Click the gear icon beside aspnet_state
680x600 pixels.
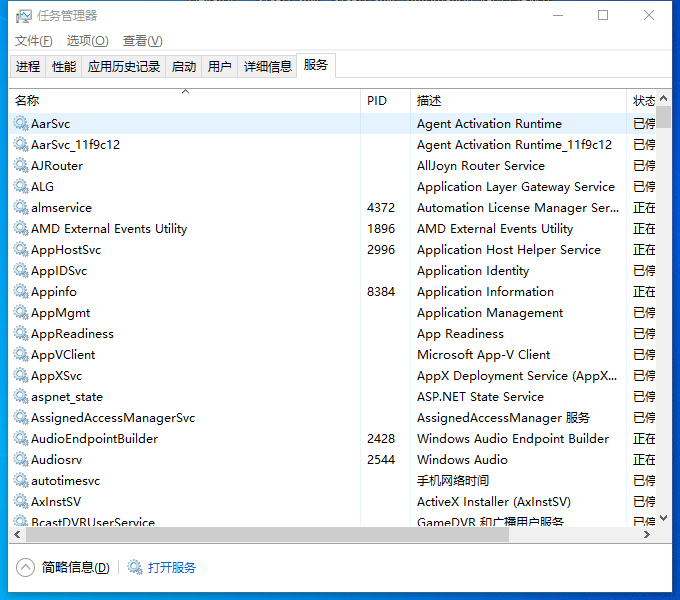[21, 396]
